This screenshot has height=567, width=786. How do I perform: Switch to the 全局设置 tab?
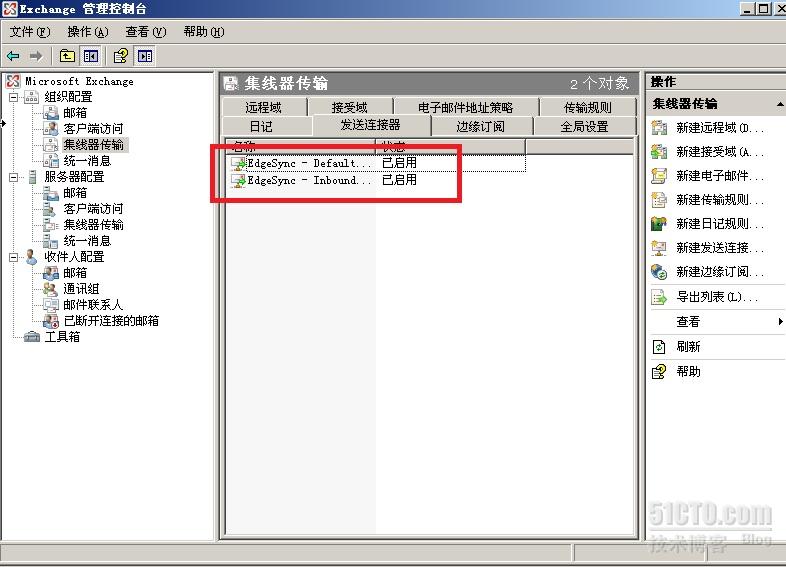(585, 126)
